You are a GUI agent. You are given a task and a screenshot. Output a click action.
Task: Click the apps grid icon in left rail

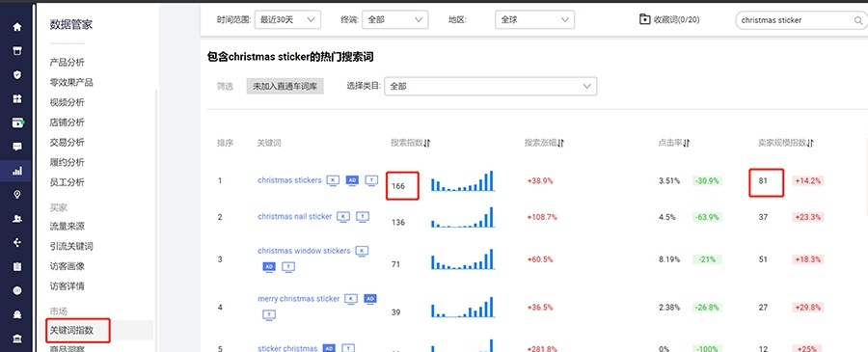pyautogui.click(x=17, y=98)
